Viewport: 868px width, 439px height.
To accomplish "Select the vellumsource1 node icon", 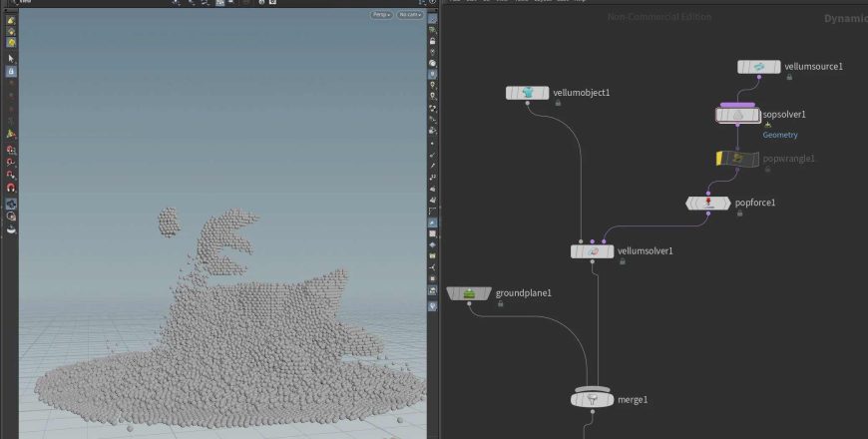I will [x=759, y=67].
